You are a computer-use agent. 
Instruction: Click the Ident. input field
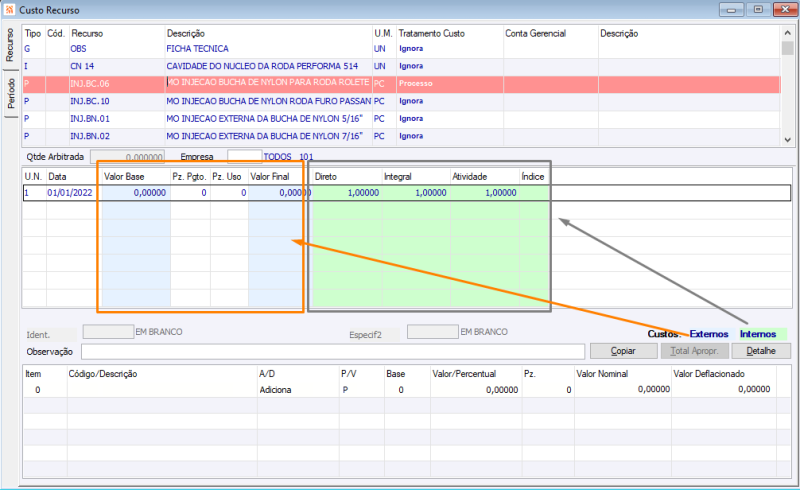(108, 332)
